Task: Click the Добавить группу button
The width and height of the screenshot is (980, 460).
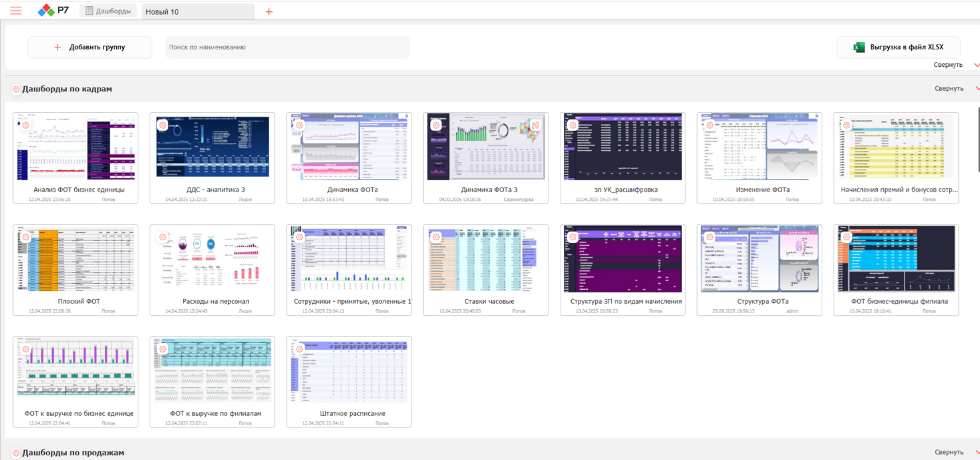Action: 90,47
